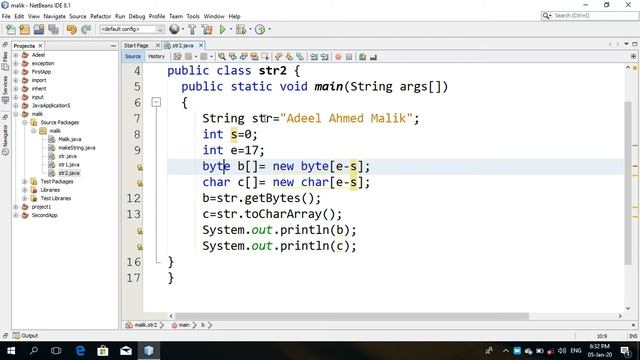Click the Uncomment icon at editor toolbar end

pos(373,57)
